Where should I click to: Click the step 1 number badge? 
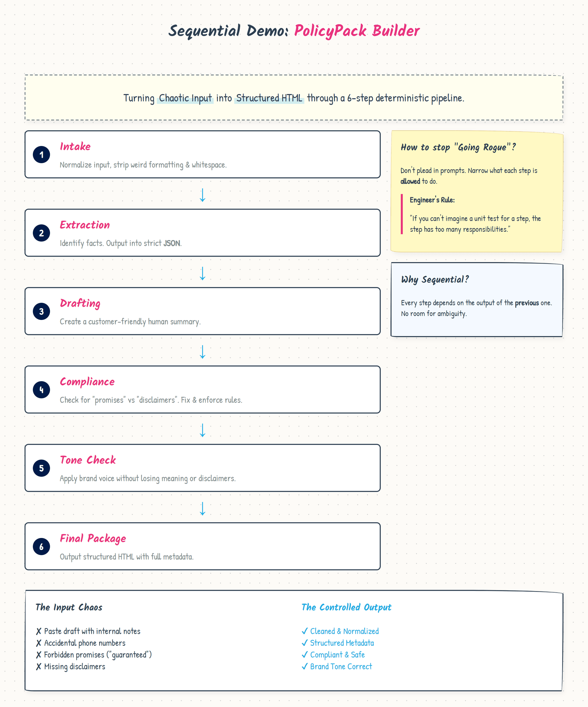[41, 155]
